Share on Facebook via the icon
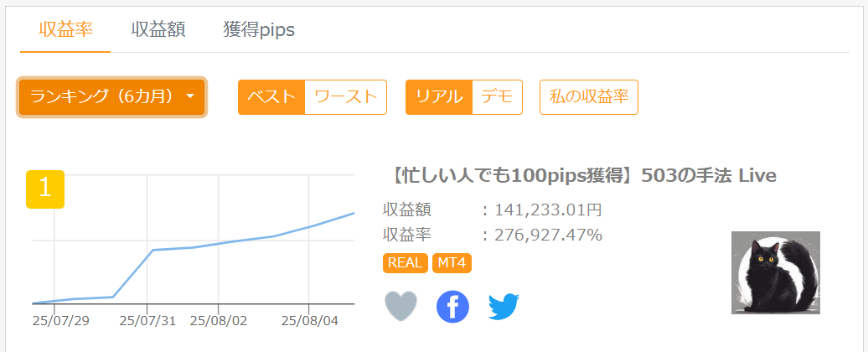This screenshot has height=352, width=868. coord(452,307)
